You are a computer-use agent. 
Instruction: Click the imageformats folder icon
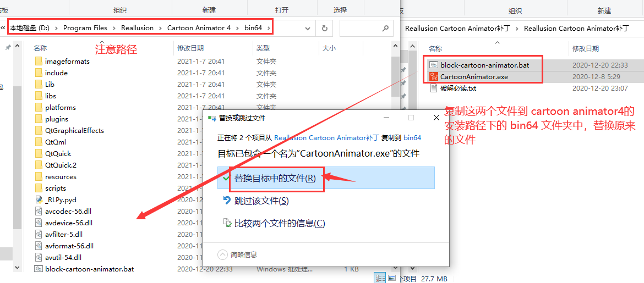[x=39, y=62]
